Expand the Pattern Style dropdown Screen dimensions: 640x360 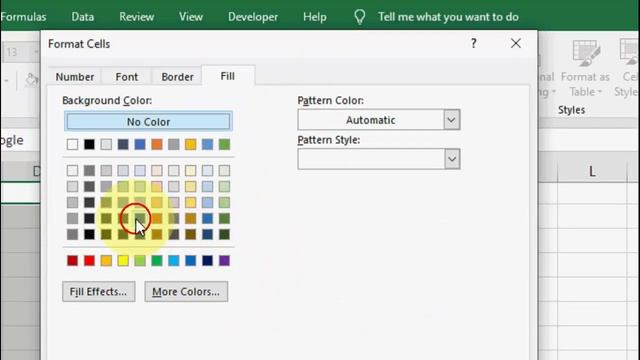451,159
